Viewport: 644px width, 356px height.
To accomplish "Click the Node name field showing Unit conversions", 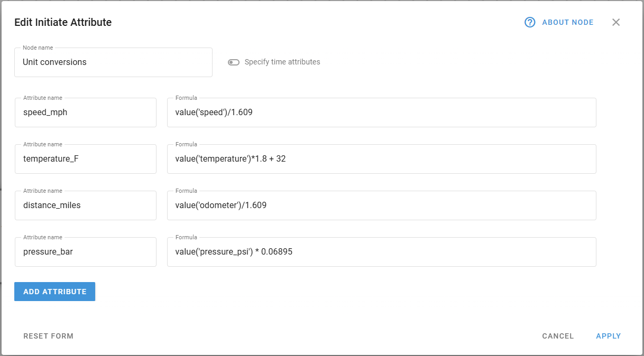I will pyautogui.click(x=113, y=62).
